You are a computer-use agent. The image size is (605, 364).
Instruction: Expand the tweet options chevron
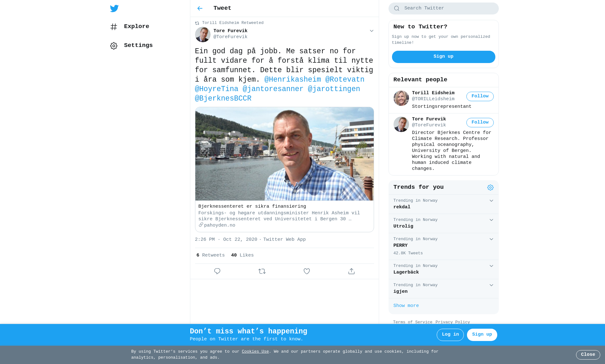pos(372,31)
